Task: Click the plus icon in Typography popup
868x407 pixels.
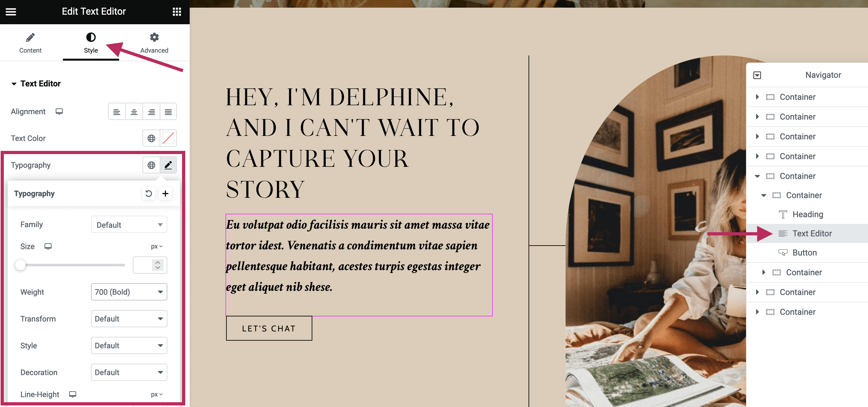Action: tap(165, 194)
